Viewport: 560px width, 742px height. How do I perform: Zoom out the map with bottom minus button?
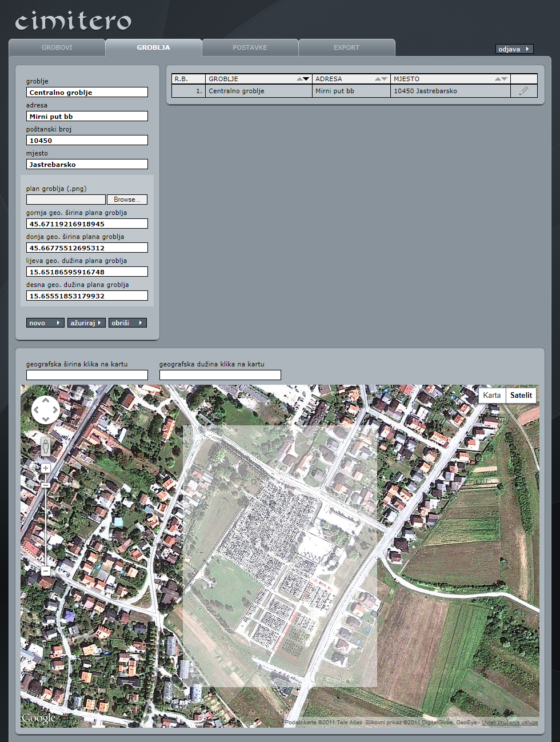point(46,571)
